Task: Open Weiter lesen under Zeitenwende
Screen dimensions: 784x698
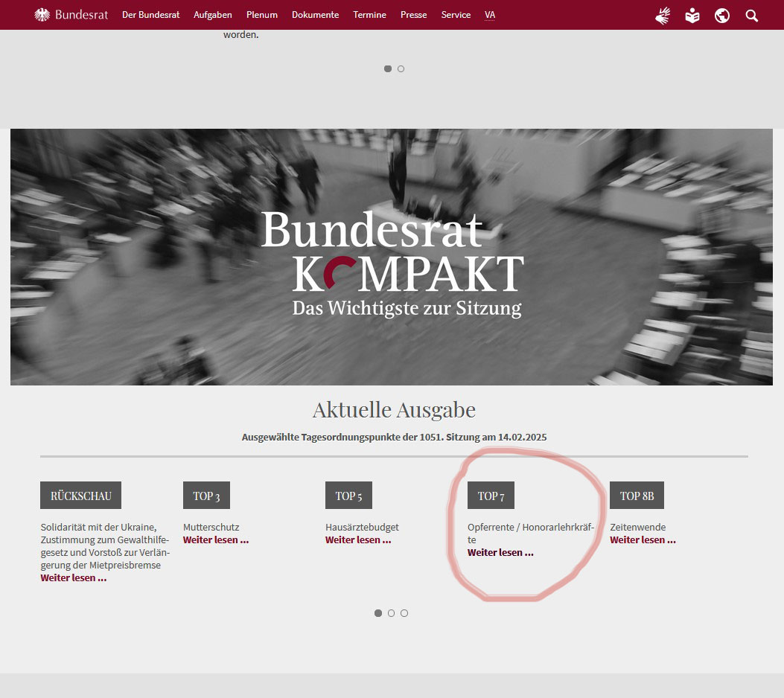Action: point(643,540)
